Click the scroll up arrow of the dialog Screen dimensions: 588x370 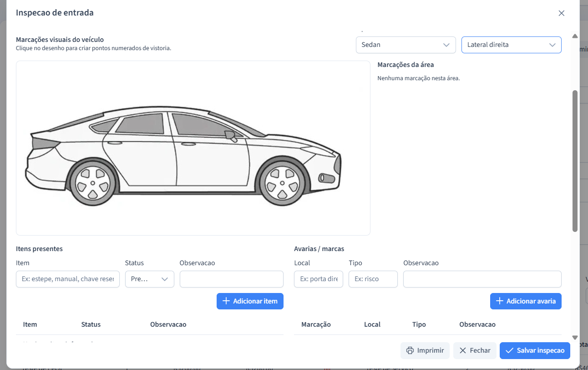pyautogui.click(x=575, y=36)
